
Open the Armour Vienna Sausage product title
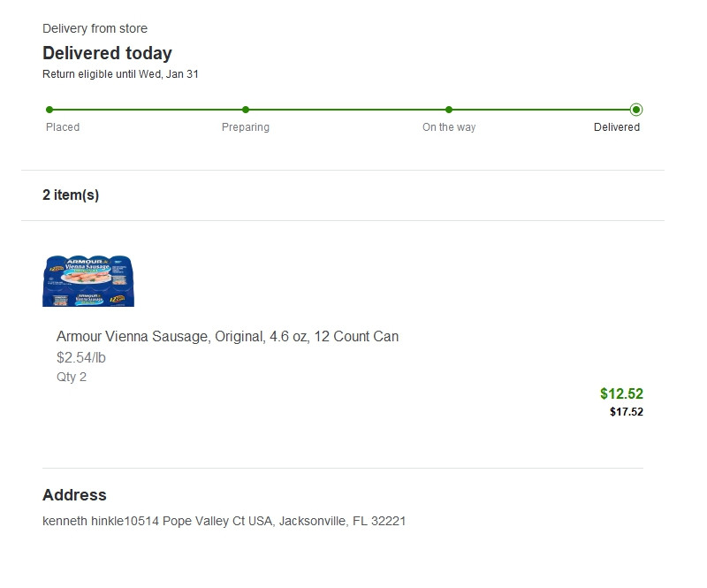click(x=227, y=337)
